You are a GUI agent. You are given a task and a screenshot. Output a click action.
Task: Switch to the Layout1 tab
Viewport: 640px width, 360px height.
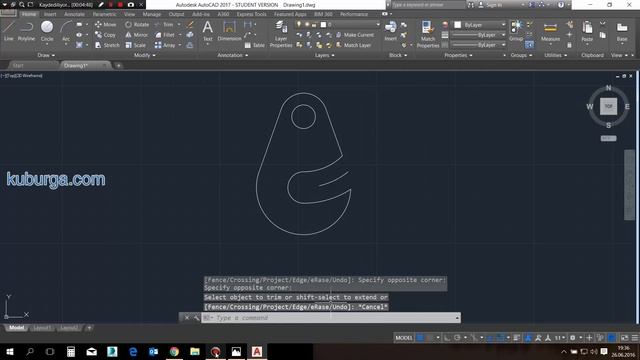tap(42, 328)
